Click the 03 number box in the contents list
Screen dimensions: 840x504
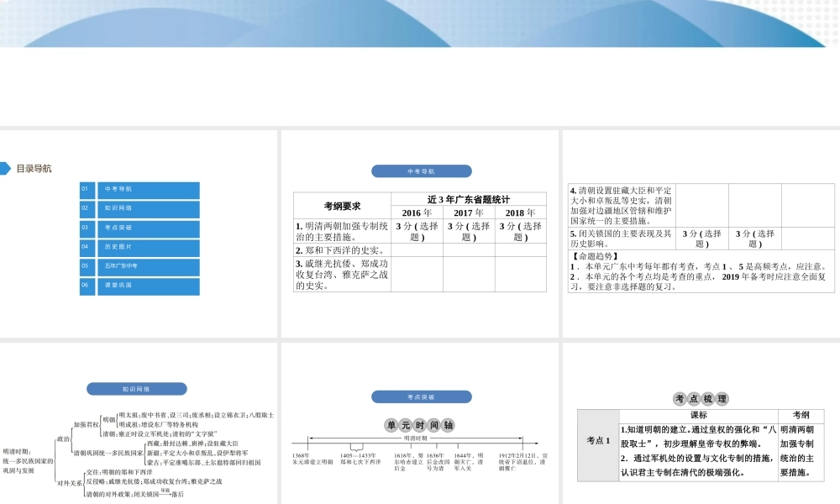click(87, 228)
